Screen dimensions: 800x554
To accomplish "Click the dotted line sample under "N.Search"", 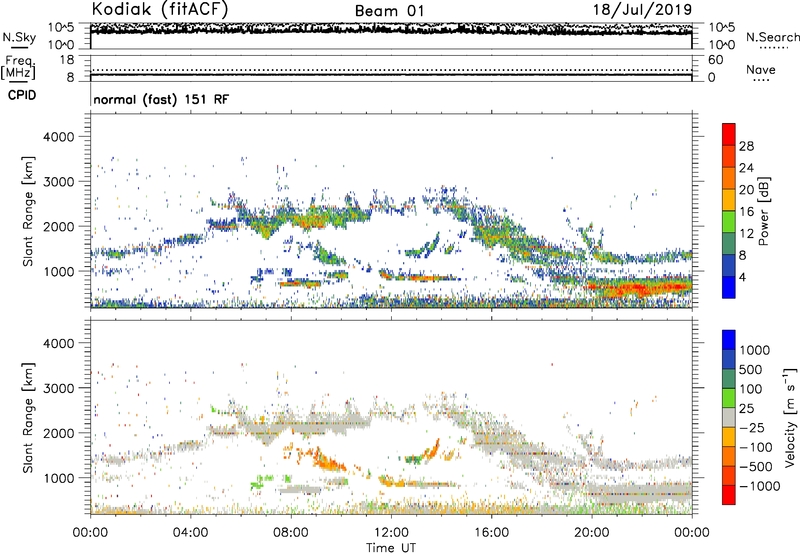I will pos(773,48).
